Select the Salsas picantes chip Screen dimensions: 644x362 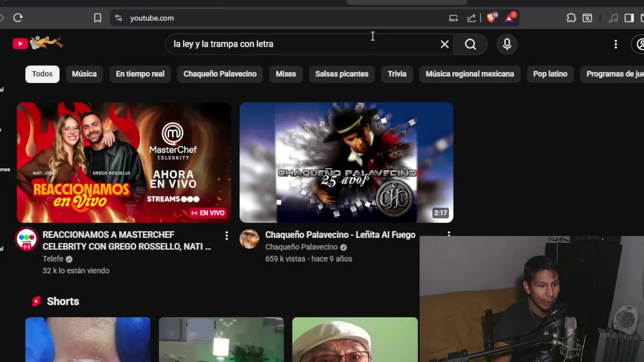342,74
